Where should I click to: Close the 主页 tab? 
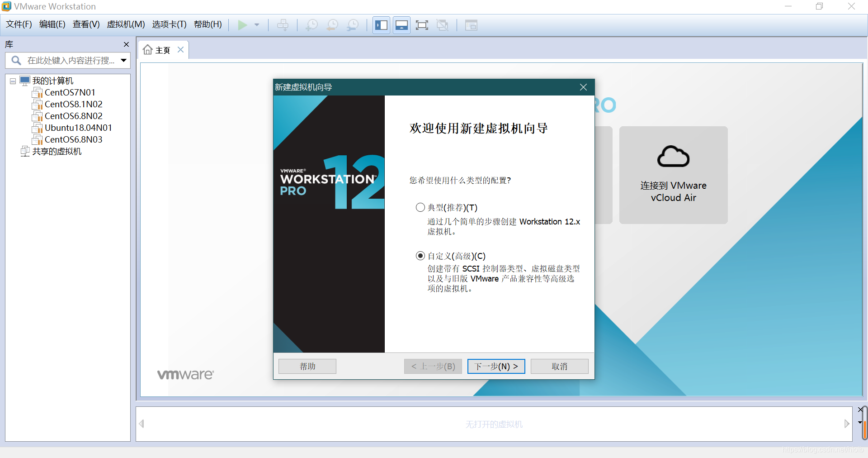tap(180, 50)
